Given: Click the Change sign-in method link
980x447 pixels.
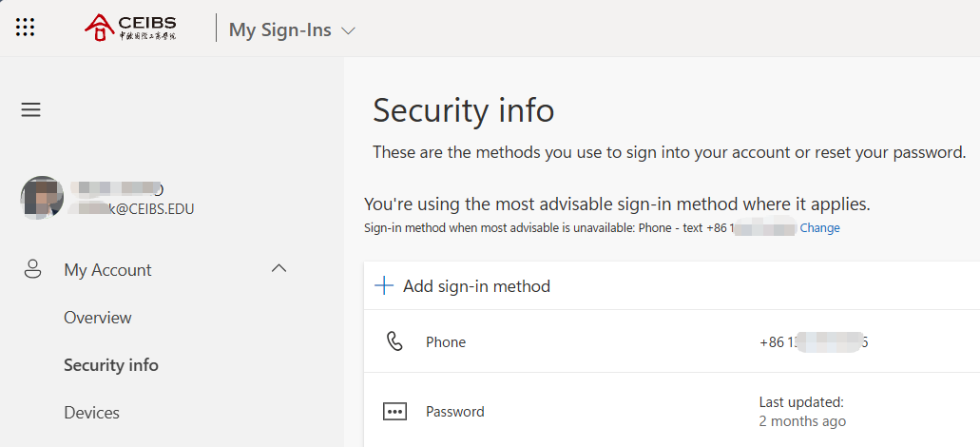Looking at the screenshot, I should click(819, 228).
